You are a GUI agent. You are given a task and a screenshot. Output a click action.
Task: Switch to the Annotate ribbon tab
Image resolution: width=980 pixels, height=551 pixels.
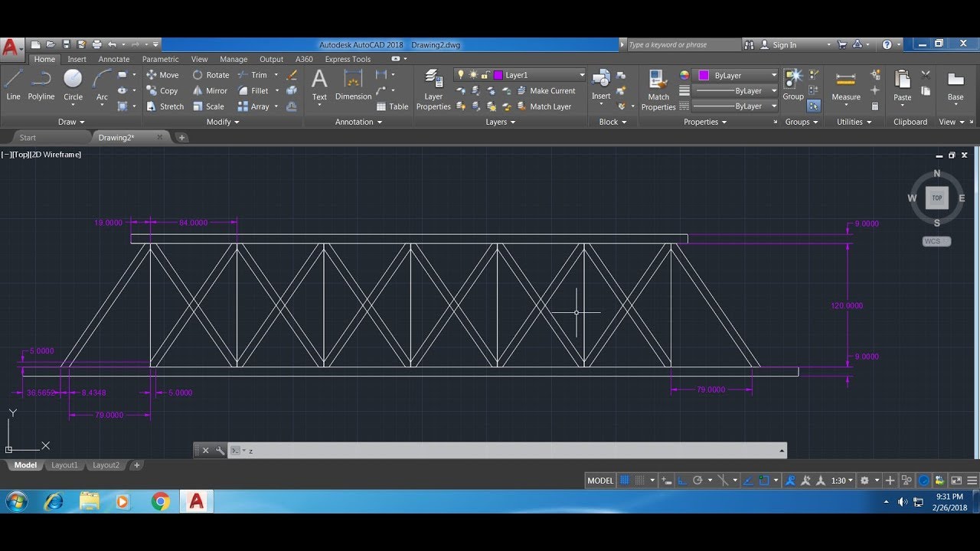click(x=114, y=59)
